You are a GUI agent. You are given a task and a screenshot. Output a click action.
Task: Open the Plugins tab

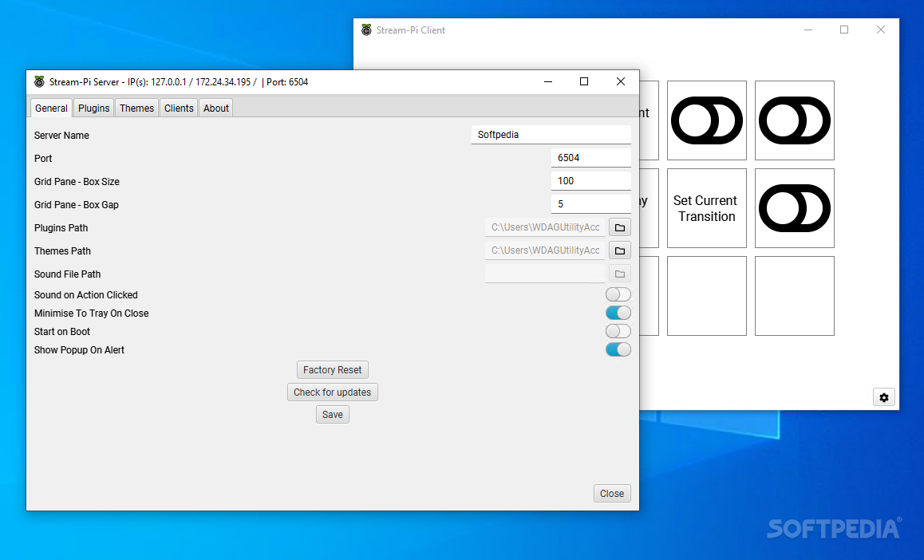pos(93,108)
